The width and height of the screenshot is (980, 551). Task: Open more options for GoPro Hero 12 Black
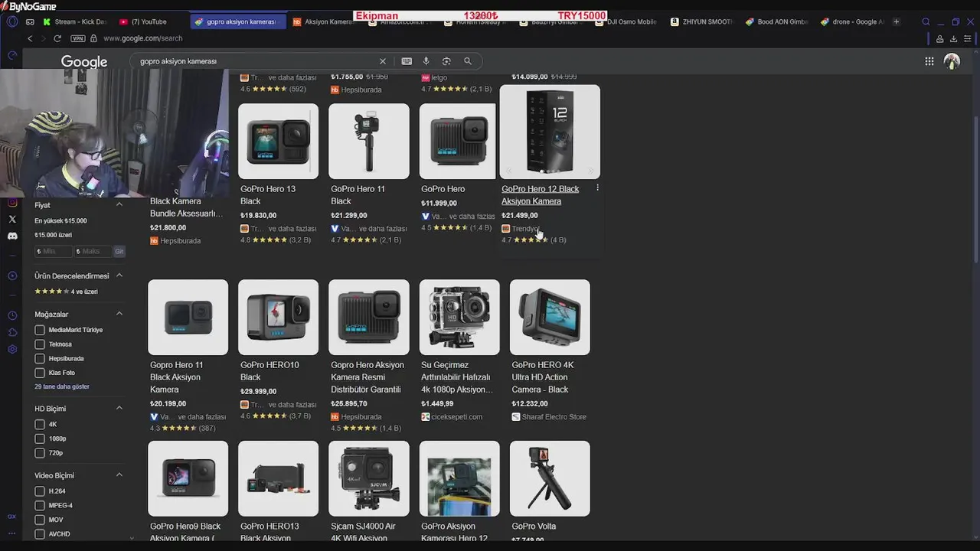[x=597, y=188]
